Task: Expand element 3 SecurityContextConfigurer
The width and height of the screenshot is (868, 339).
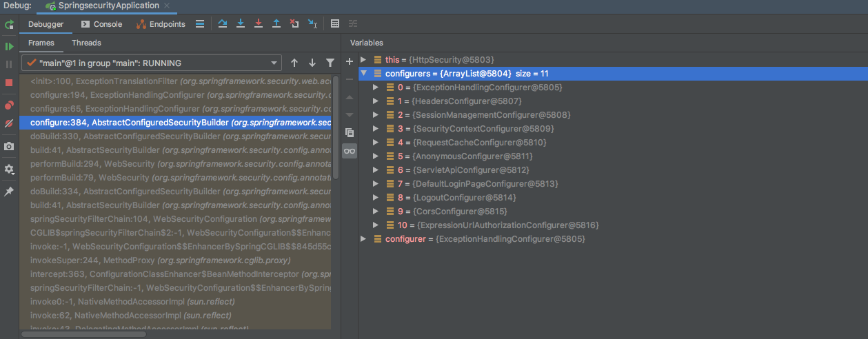Action: click(x=376, y=129)
